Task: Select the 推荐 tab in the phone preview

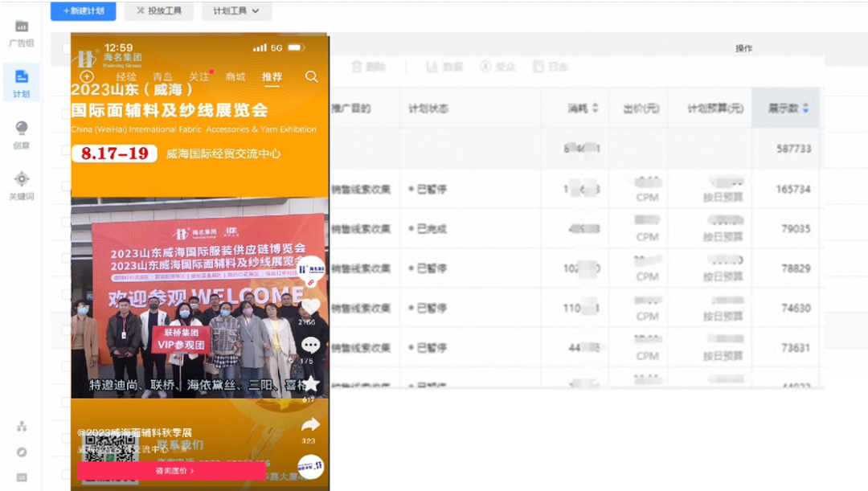Action: click(272, 77)
